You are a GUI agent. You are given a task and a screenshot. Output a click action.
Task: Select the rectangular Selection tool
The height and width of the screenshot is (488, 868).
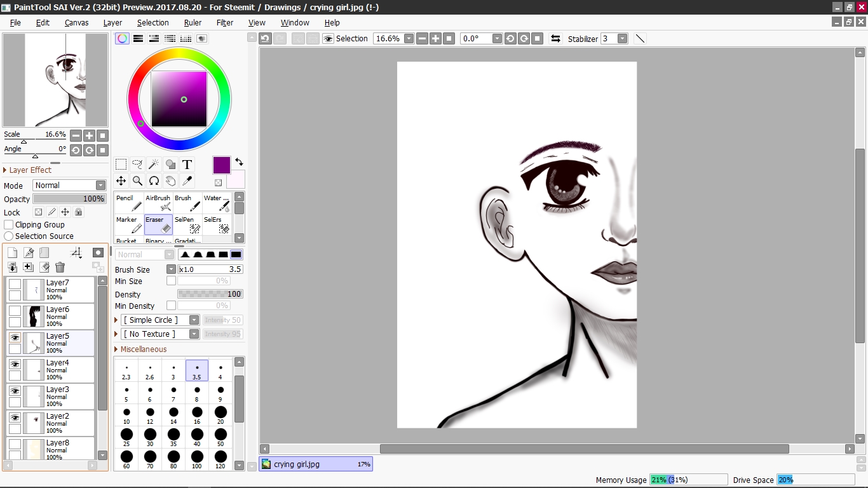tap(121, 165)
